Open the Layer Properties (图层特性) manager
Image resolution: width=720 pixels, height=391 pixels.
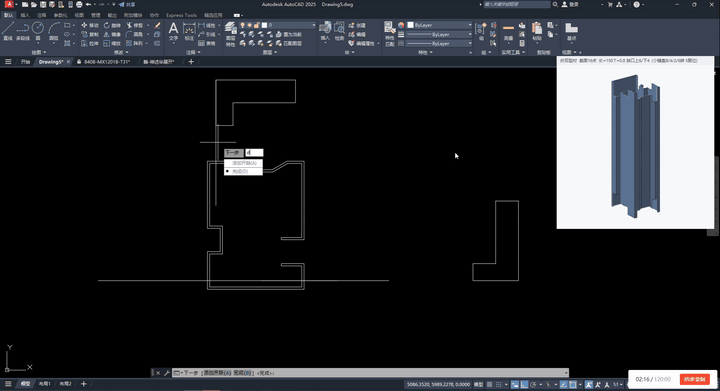point(231,34)
